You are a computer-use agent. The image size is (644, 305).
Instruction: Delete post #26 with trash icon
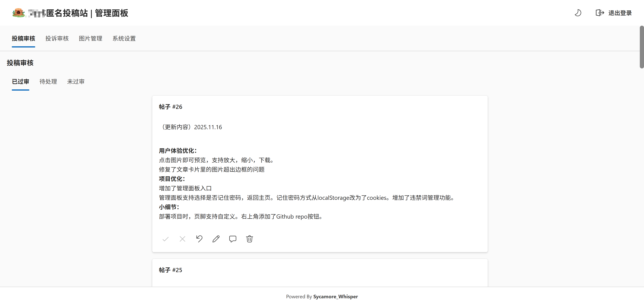click(250, 239)
